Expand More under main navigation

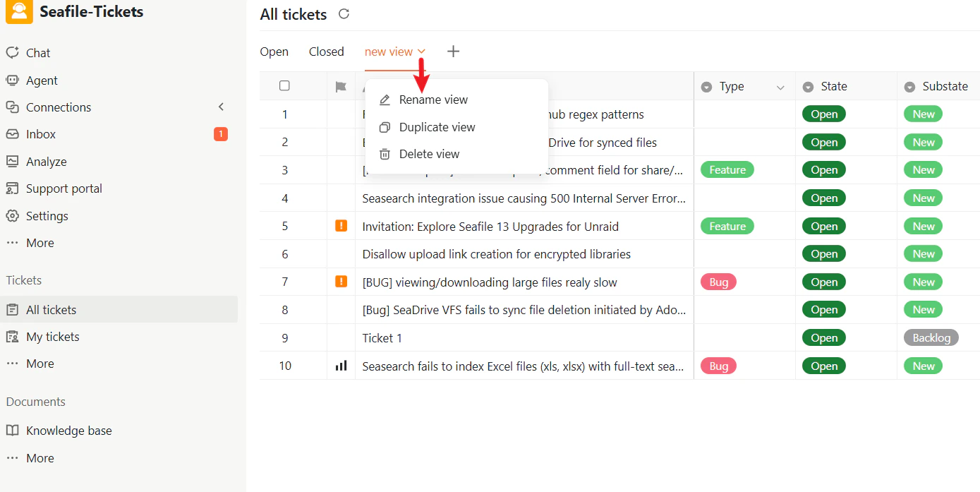click(x=40, y=243)
